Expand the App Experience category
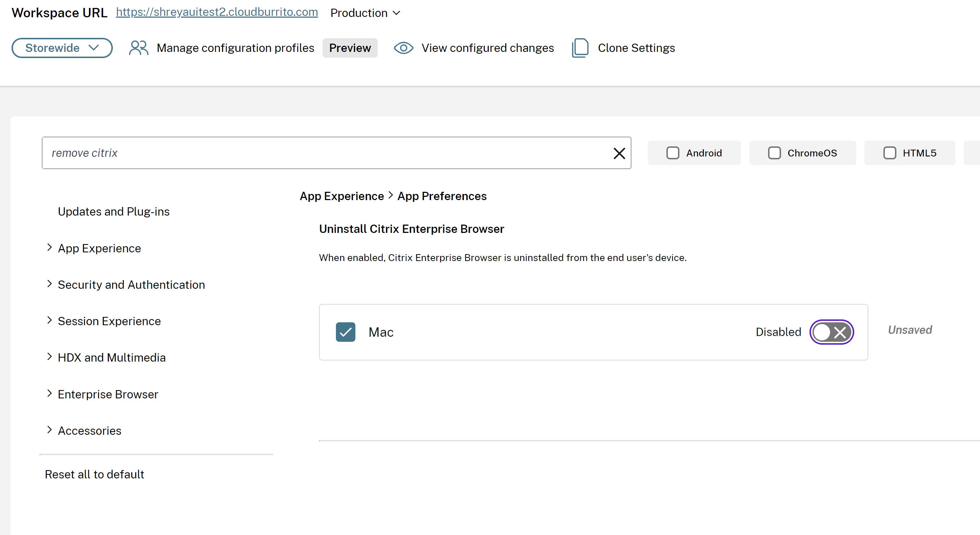The width and height of the screenshot is (980, 535). coord(99,248)
